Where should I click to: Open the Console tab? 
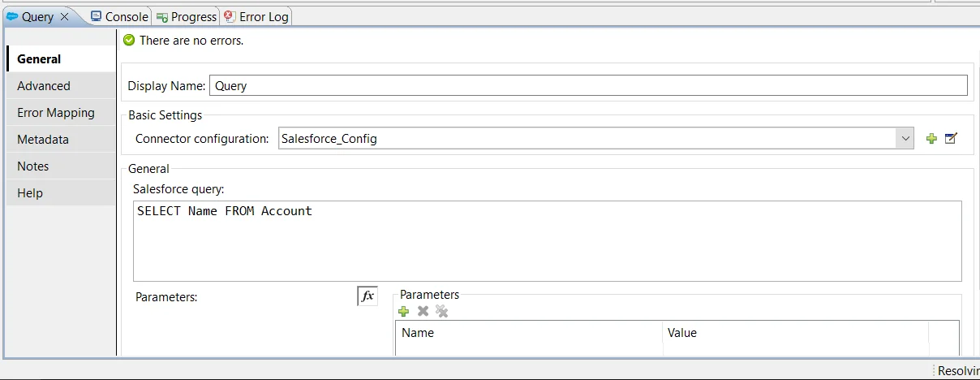118,16
